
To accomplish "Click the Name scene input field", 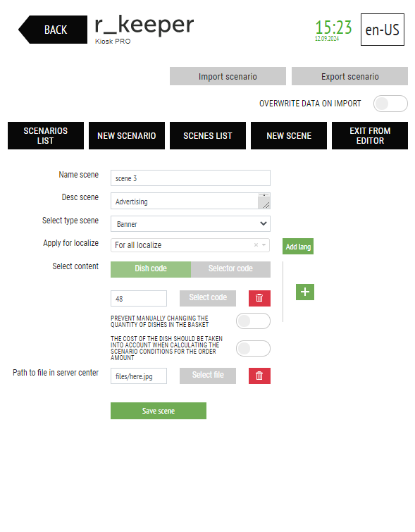I will click(x=190, y=178).
